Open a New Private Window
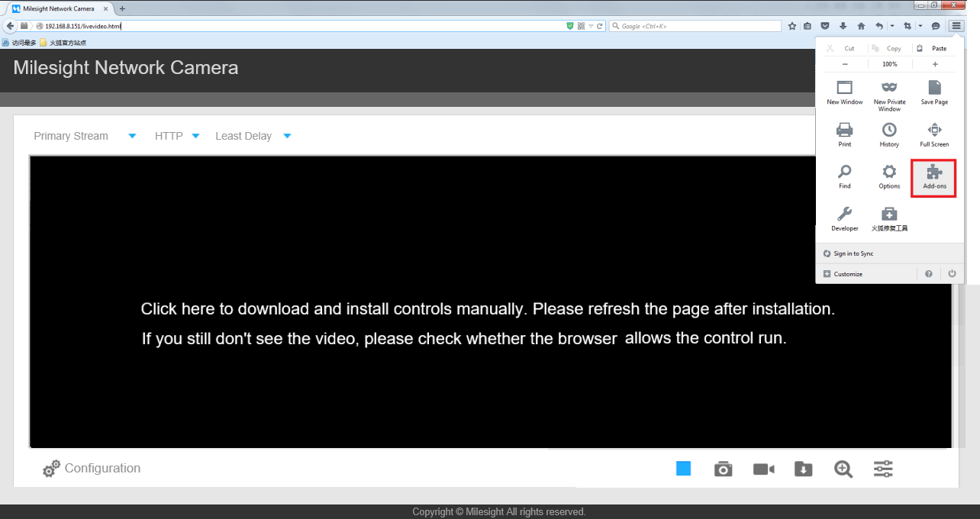The width and height of the screenshot is (980, 519). click(x=889, y=95)
